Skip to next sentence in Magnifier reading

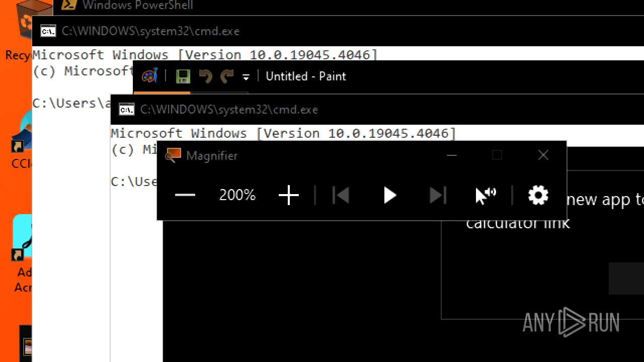point(438,195)
